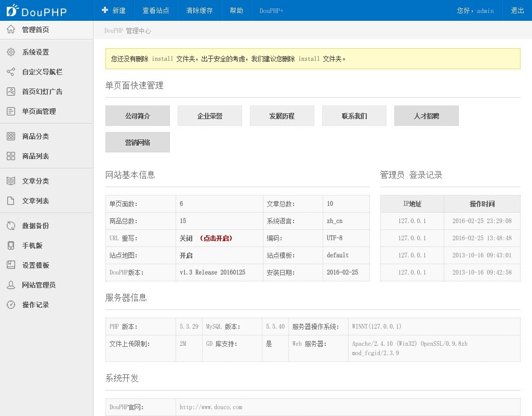Click the image icon for 首页幻灯广告

(x=11, y=92)
